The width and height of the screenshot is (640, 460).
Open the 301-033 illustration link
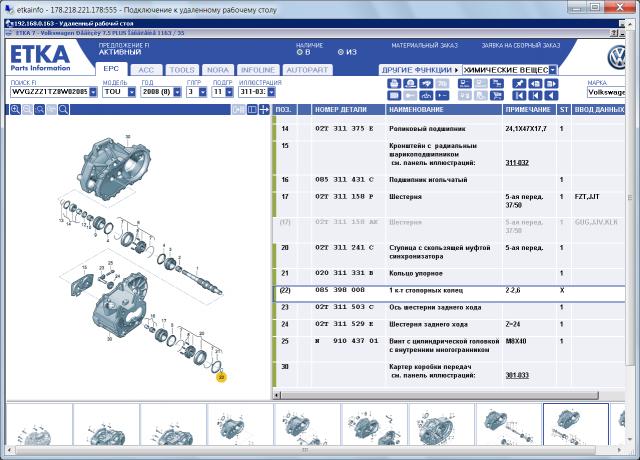[x=517, y=375]
